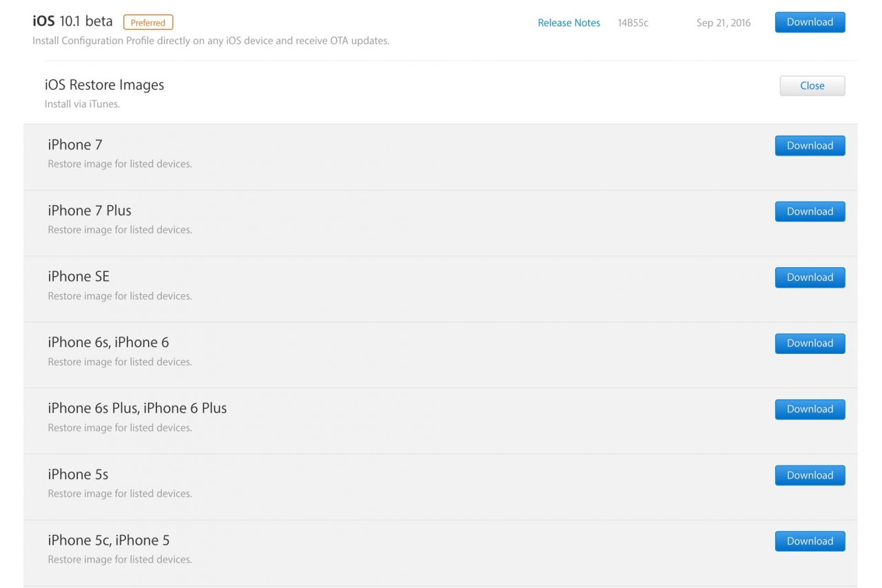Click the Install Configuration Profile description text
This screenshot has width=882, height=588.
[x=211, y=41]
